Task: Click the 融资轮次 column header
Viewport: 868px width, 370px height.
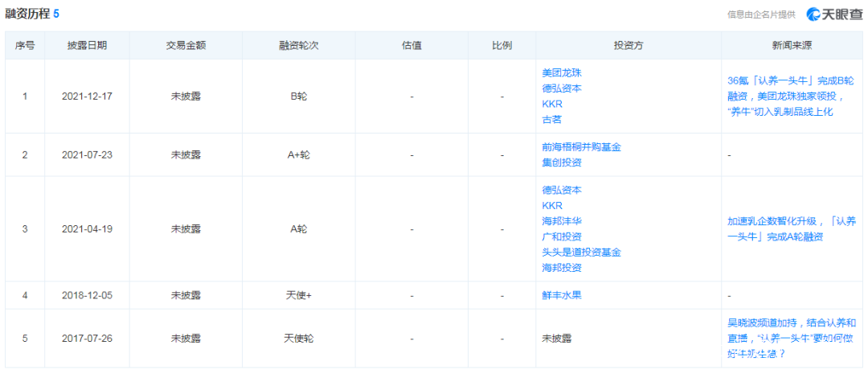Action: 299,45
